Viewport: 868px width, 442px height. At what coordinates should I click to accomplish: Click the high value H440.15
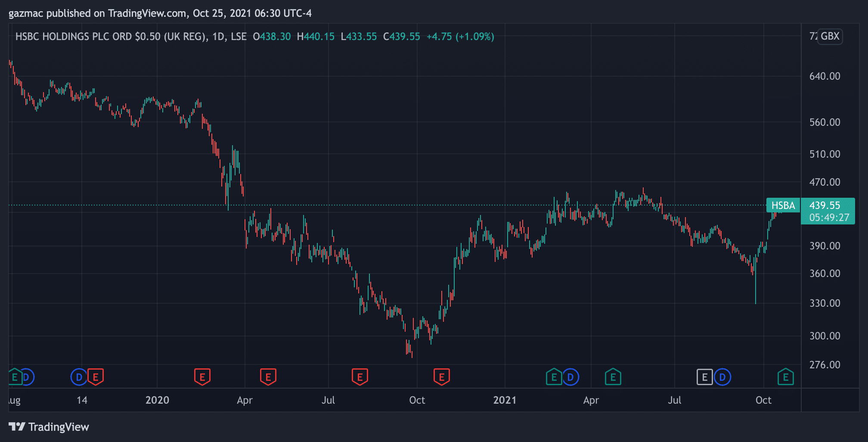(x=316, y=37)
